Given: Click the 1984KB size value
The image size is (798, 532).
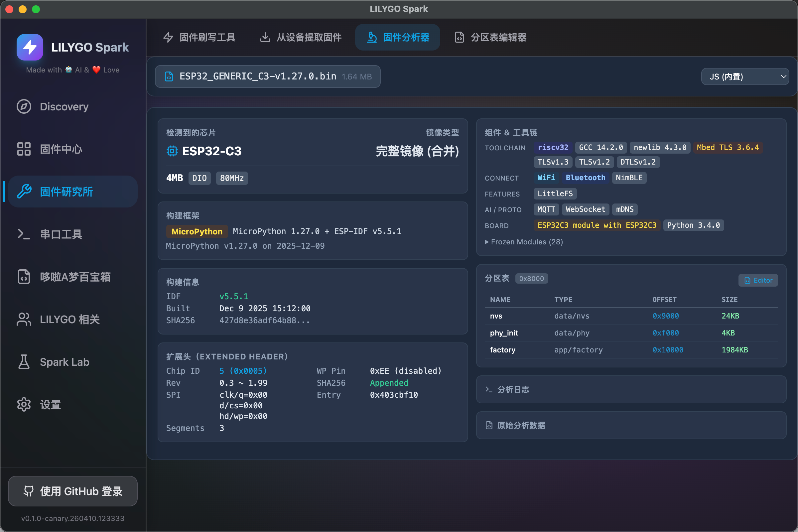Looking at the screenshot, I should click(x=734, y=350).
